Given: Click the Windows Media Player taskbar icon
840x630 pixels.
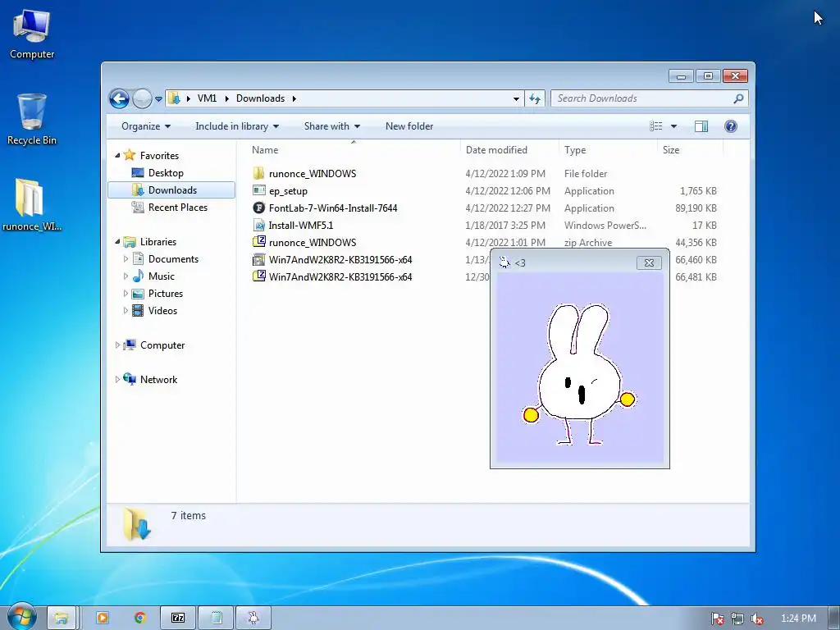Looking at the screenshot, I should point(102,618).
